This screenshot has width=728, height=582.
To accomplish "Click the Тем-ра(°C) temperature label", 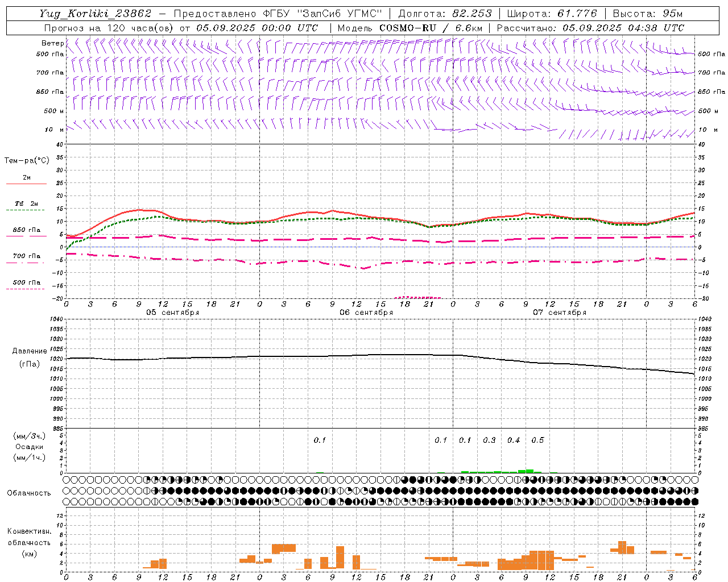I will pyautogui.click(x=27, y=161).
